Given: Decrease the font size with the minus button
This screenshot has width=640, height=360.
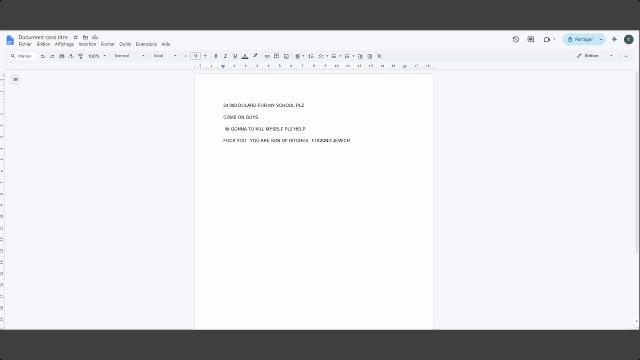Looking at the screenshot, I should (186, 56).
